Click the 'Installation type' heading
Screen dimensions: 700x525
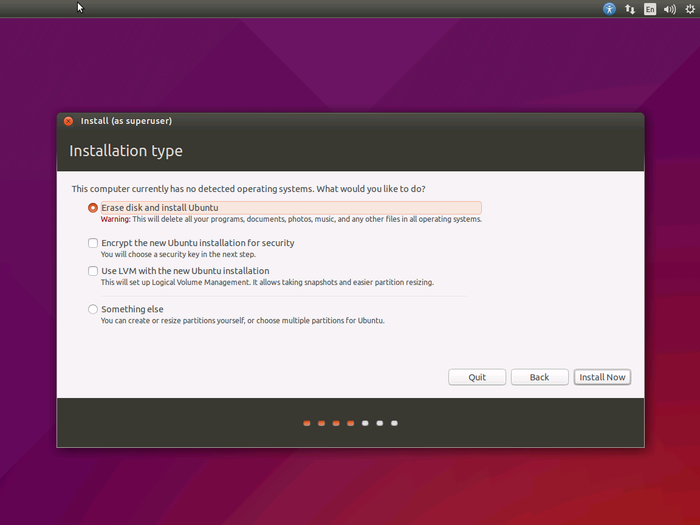pyautogui.click(x=126, y=150)
